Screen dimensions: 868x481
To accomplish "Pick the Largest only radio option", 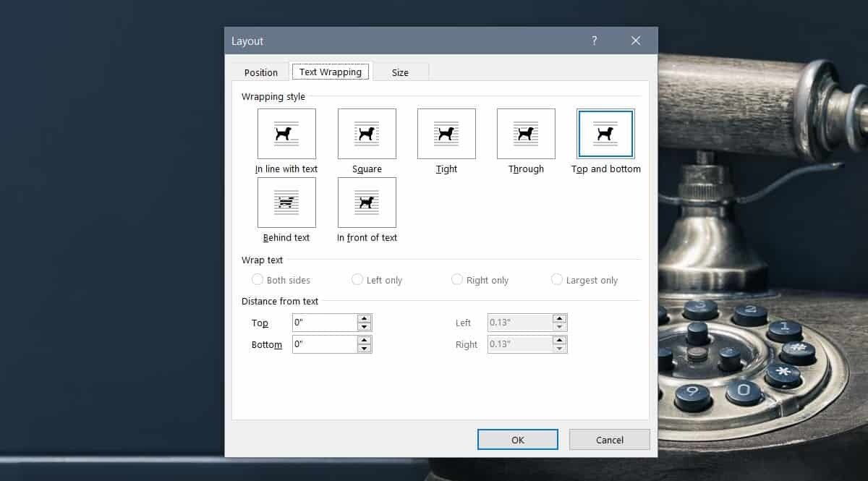I will (x=557, y=280).
